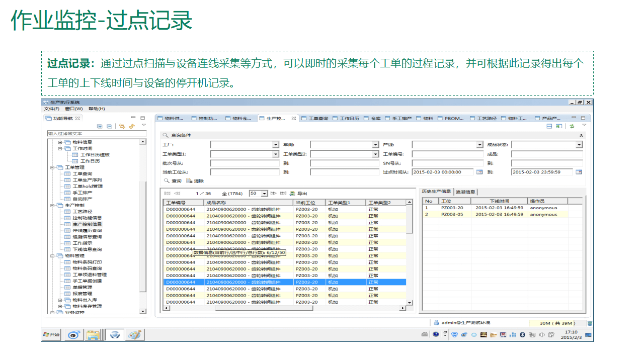
Task: Click the Bluetooth icon in system tray
Action: [x=522, y=335]
